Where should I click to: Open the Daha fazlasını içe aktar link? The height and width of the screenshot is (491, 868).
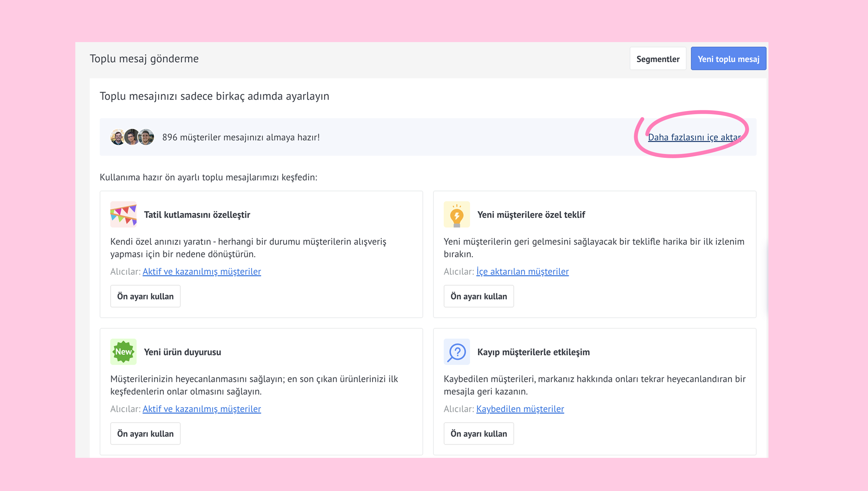[x=694, y=137]
